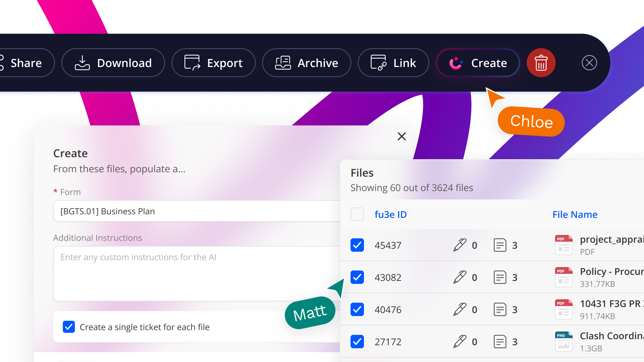Toggle select-all checkbox beside fu3e ID

click(x=357, y=215)
